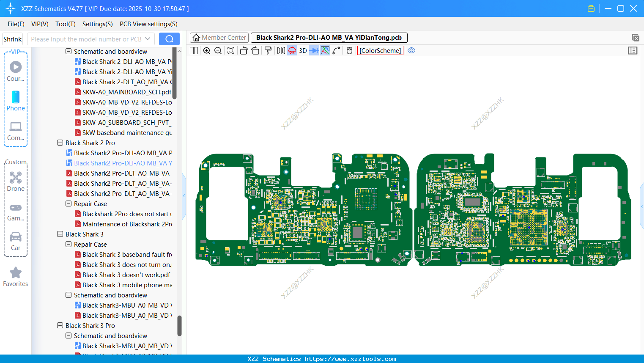Collapse the Black Shark 3 tree node

[x=60, y=234]
